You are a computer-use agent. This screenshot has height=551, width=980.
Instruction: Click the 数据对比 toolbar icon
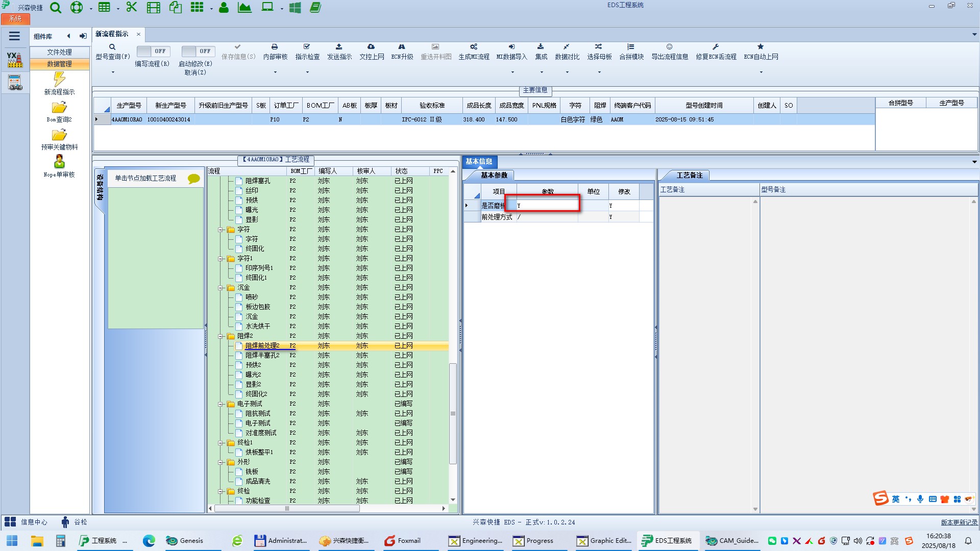coord(567,47)
